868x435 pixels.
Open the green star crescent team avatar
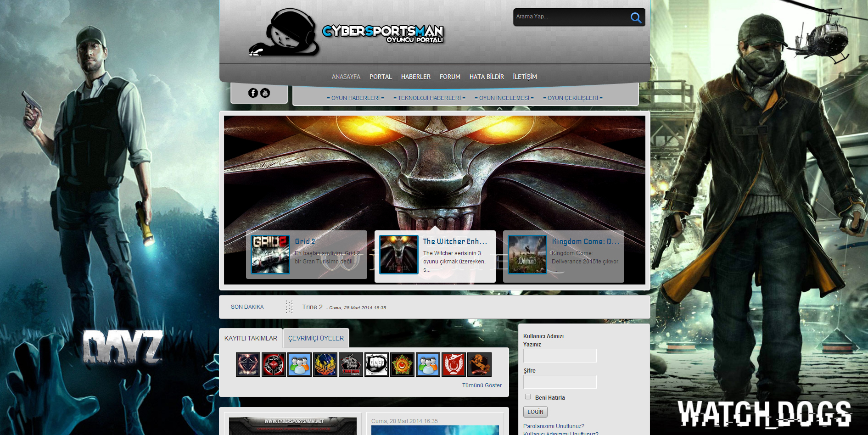[402, 365]
